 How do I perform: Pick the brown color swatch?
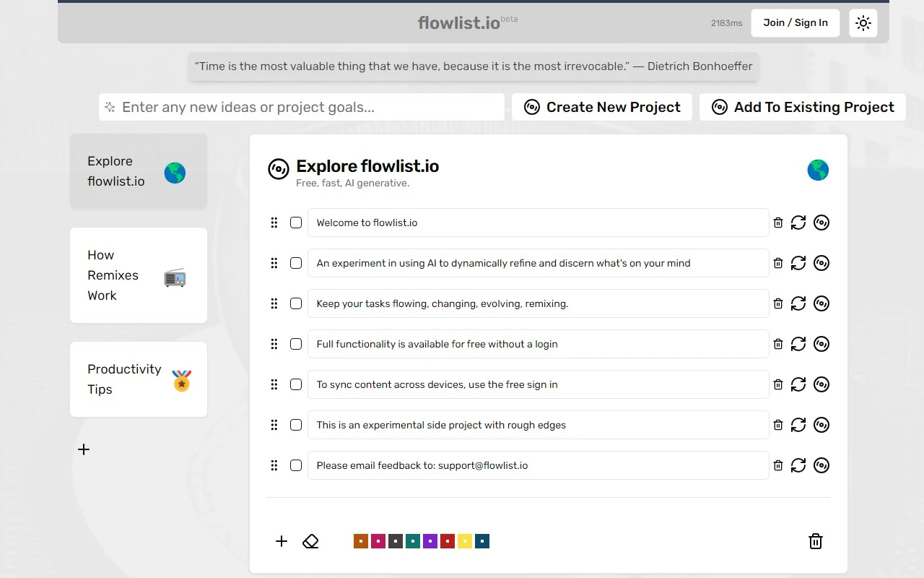(x=361, y=541)
